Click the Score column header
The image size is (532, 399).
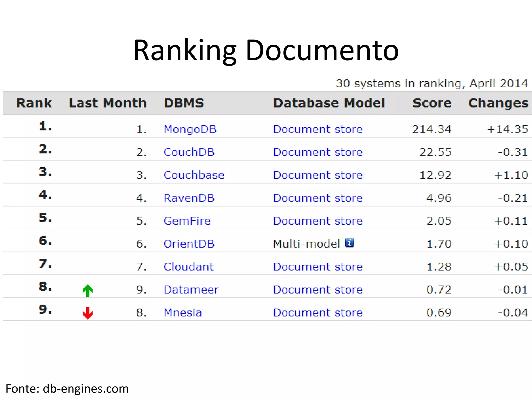432,103
